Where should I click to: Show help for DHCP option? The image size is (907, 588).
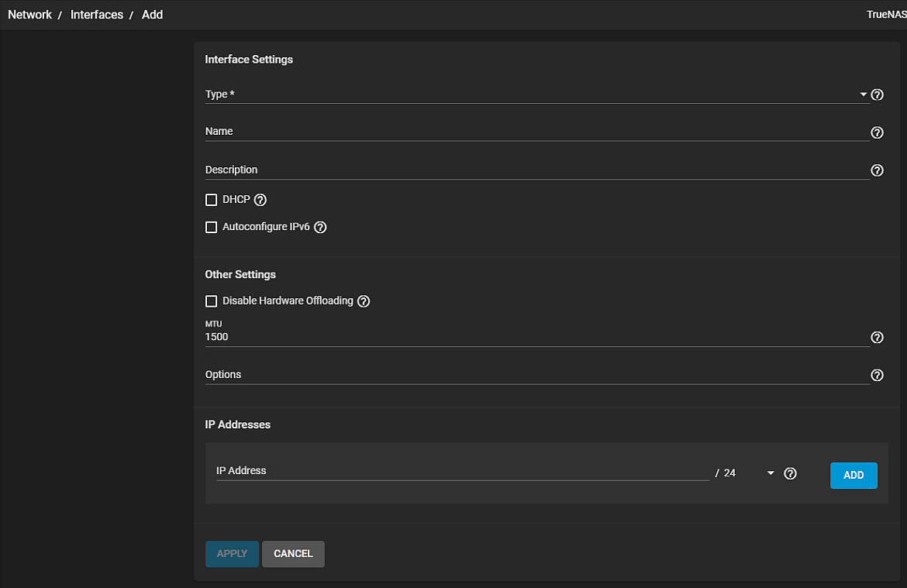(260, 200)
